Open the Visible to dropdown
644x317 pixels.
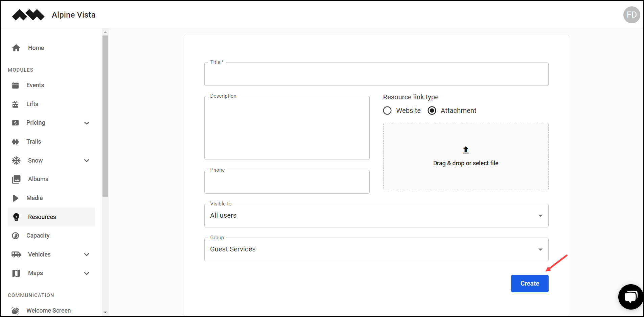point(376,216)
